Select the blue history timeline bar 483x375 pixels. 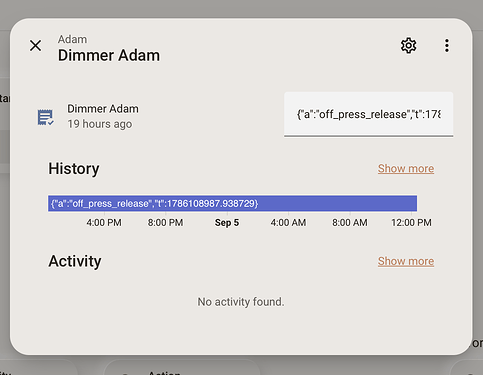click(x=232, y=203)
